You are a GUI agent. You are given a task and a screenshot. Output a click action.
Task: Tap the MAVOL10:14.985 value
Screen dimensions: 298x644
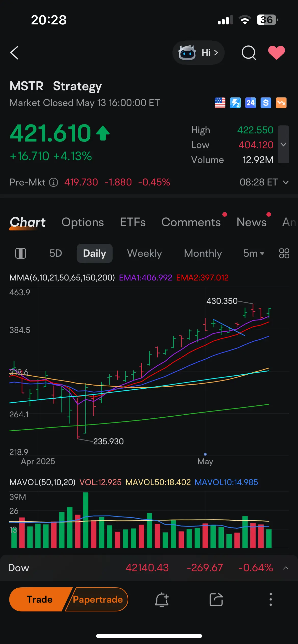pyautogui.click(x=226, y=482)
